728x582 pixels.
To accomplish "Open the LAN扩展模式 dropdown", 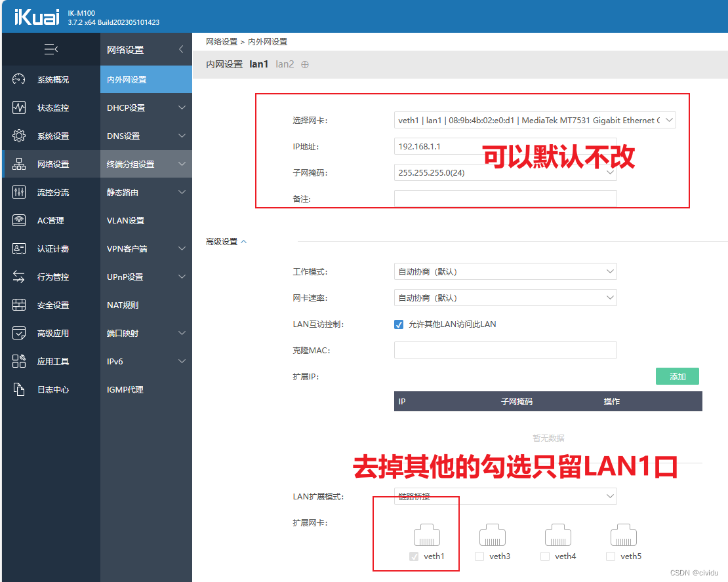I will click(505, 496).
